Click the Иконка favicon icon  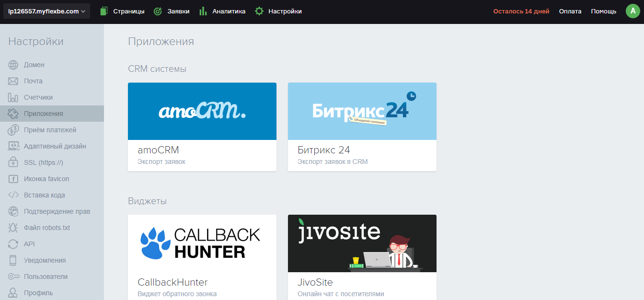(x=13, y=179)
